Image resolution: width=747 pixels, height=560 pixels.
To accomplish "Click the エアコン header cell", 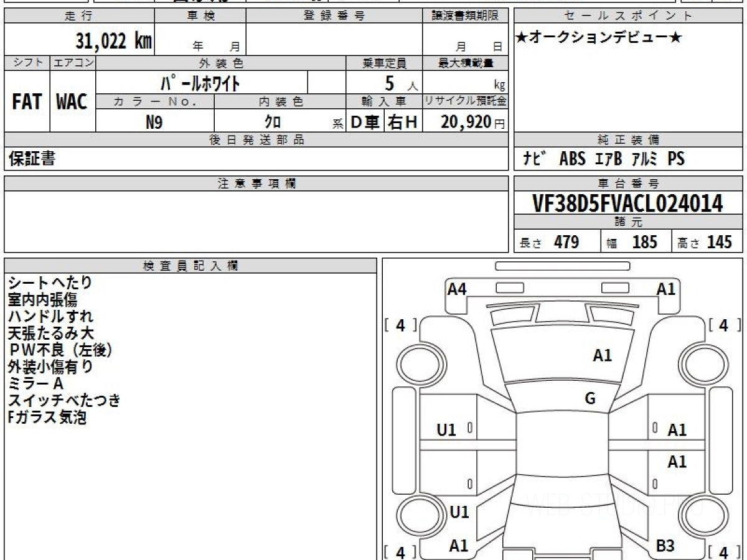I will click(x=73, y=63).
